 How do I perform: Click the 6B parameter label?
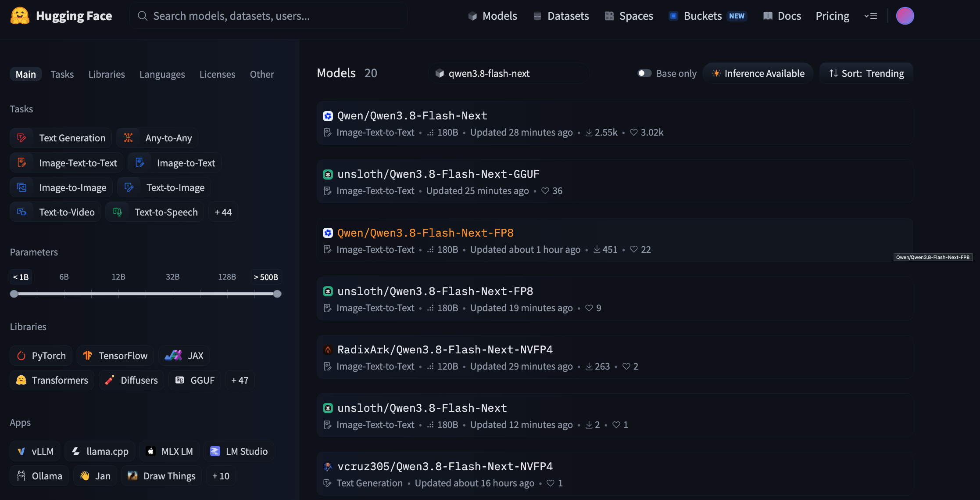tap(64, 277)
